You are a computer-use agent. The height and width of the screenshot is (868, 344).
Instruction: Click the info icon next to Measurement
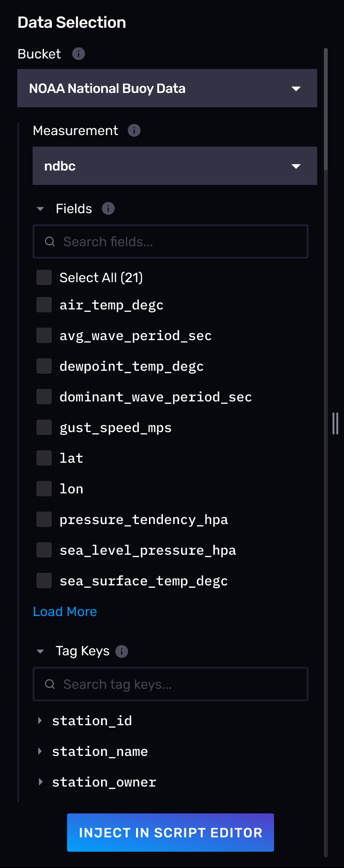[134, 130]
